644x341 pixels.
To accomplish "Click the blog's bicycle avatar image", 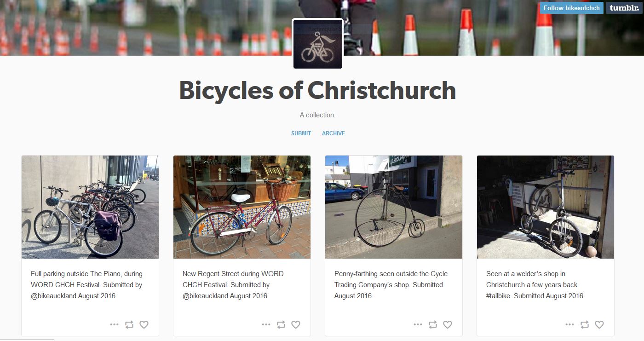I will [x=317, y=44].
